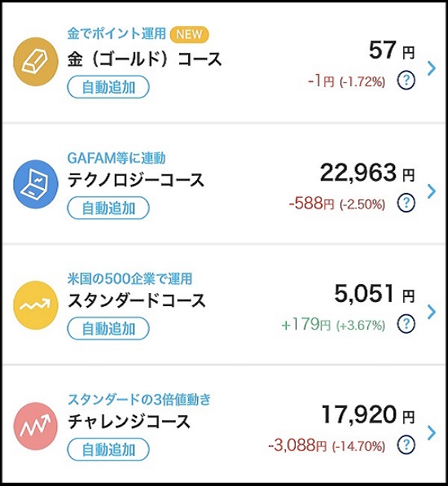Select the スタンダードコース title
The height and width of the screenshot is (486, 448).
(136, 300)
